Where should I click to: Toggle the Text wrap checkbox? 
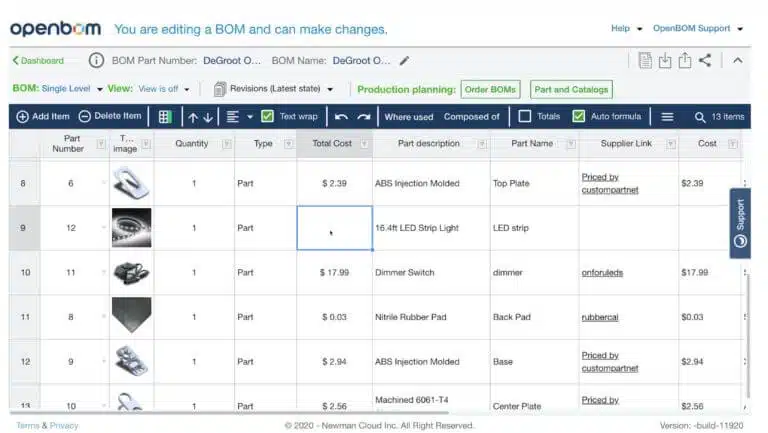(x=267, y=116)
